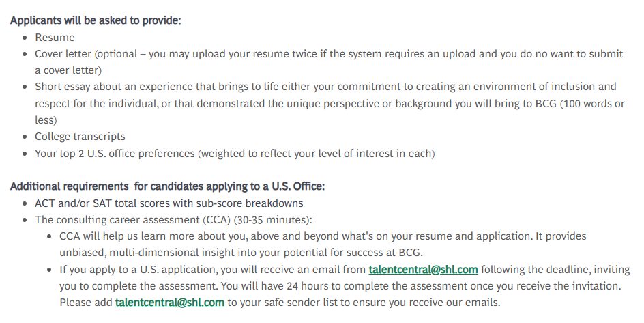This screenshot has height=323, width=644.
Task: Click the bullet dot beside "College transcripts"
Action: [25, 137]
